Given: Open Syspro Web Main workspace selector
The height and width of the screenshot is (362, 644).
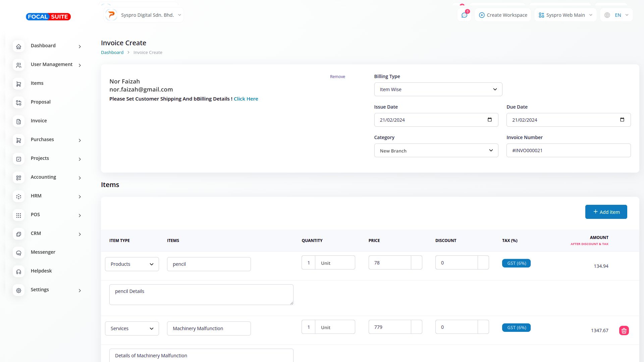Looking at the screenshot, I should pyautogui.click(x=565, y=15).
